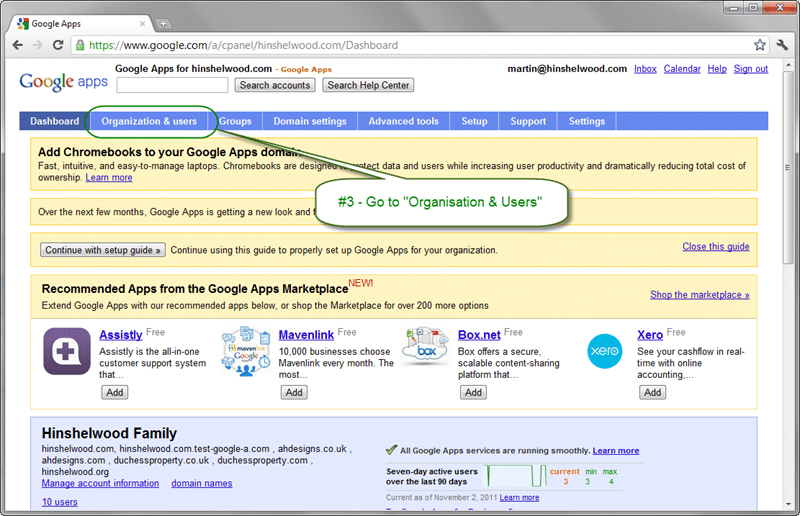Click the Close this guide link
The width and height of the screenshot is (800, 516).
(x=716, y=247)
